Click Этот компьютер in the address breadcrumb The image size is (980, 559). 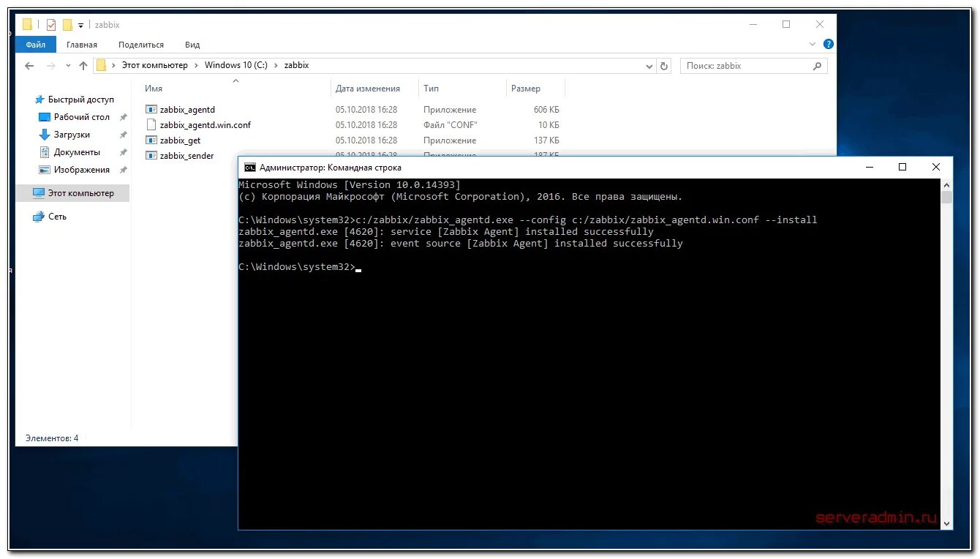(x=155, y=65)
